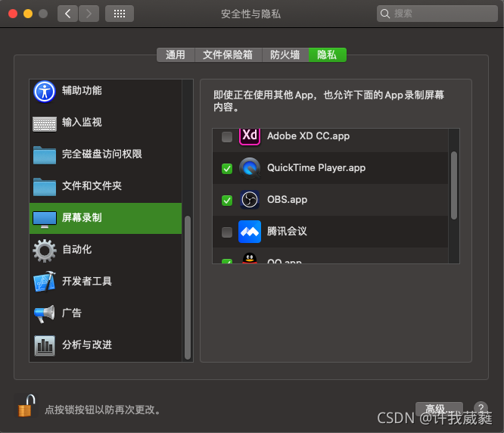Click the magnifier icon in search box
504x433 pixels.
coord(384,14)
